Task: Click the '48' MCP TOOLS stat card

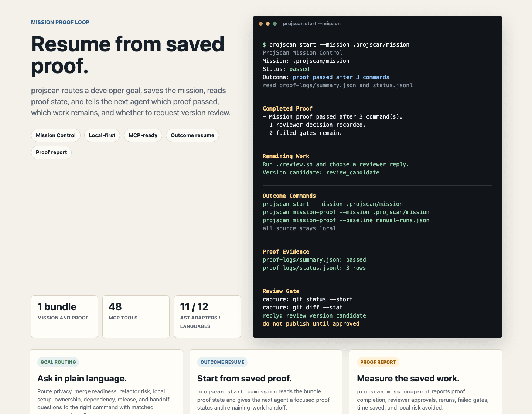Action: coord(136,317)
